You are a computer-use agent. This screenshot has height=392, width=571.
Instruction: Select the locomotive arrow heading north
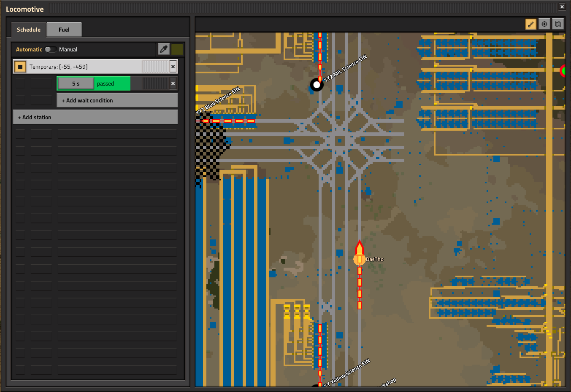click(x=360, y=249)
